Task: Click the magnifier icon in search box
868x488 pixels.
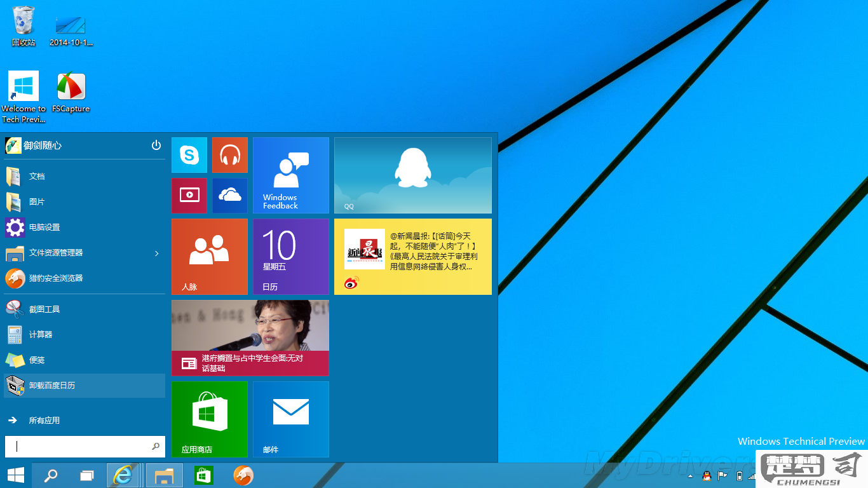Action: click(156, 447)
